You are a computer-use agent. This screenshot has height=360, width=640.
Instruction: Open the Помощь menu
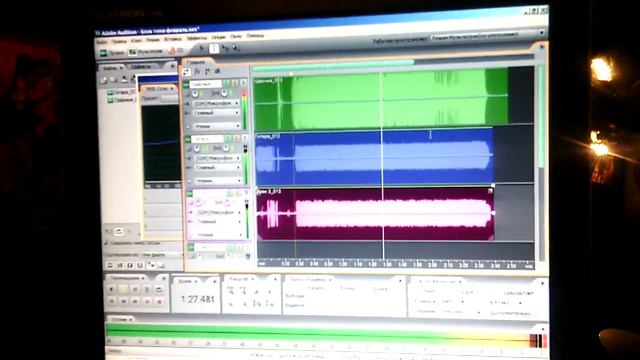255,36
